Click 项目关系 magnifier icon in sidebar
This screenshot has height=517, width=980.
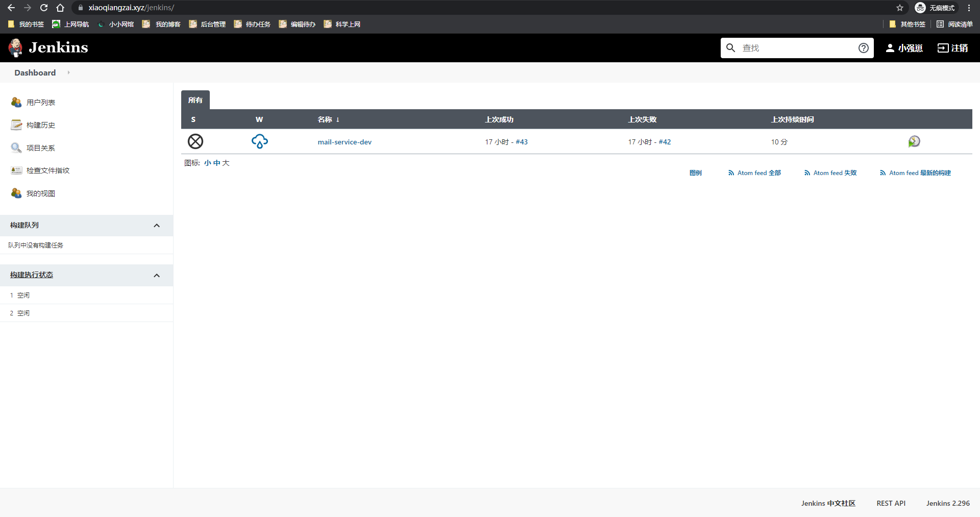click(16, 148)
